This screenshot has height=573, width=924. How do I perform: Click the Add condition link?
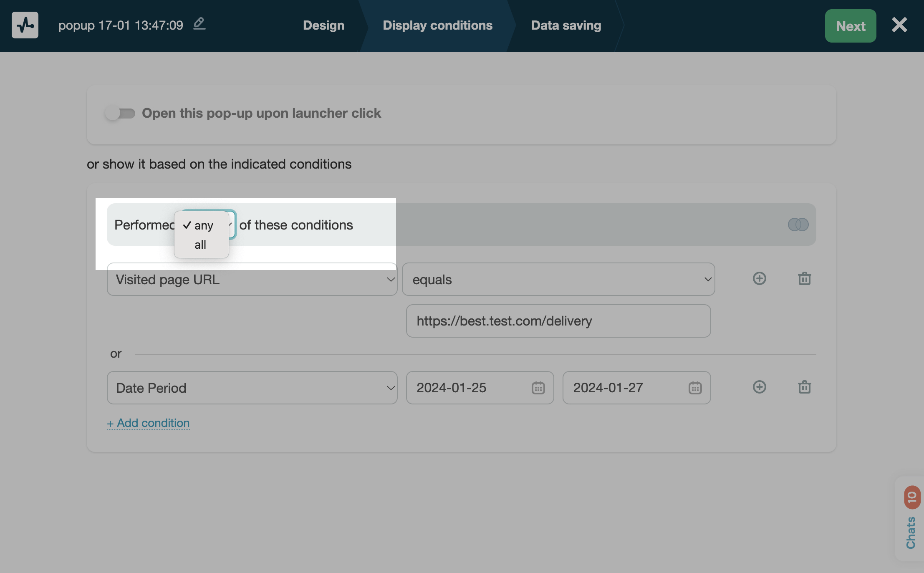(x=148, y=423)
